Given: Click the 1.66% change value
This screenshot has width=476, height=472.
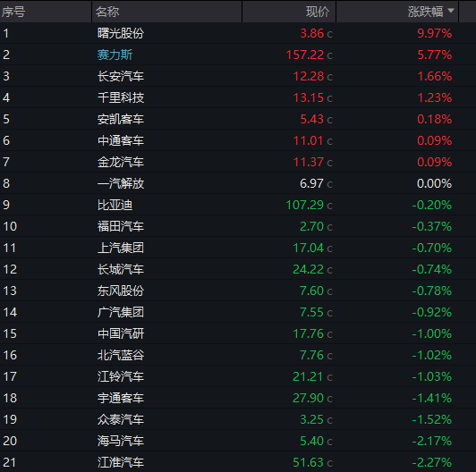Looking at the screenshot, I should point(435,76).
